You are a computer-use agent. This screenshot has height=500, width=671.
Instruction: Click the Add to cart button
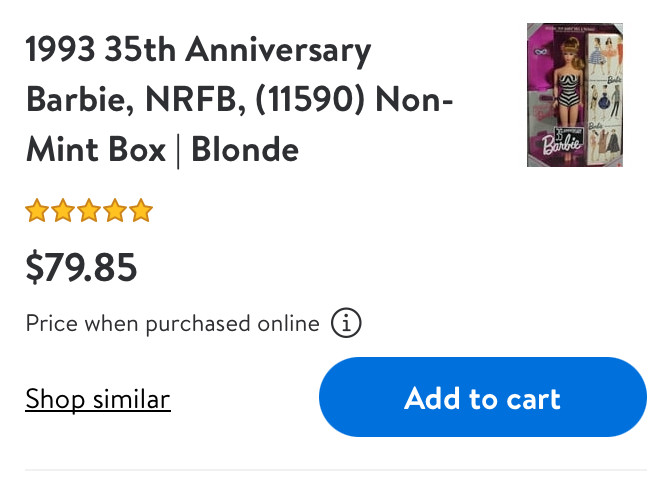point(482,398)
